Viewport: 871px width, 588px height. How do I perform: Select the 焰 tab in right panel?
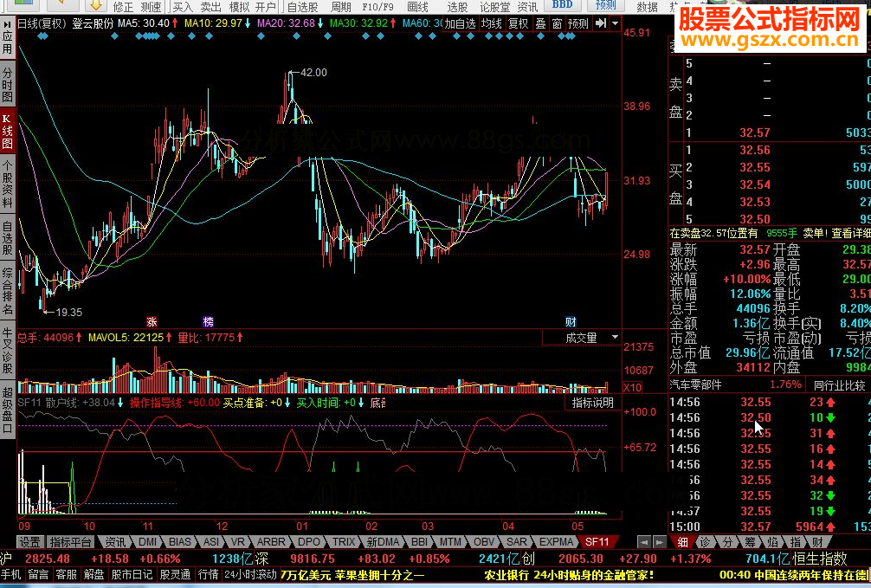click(772, 542)
